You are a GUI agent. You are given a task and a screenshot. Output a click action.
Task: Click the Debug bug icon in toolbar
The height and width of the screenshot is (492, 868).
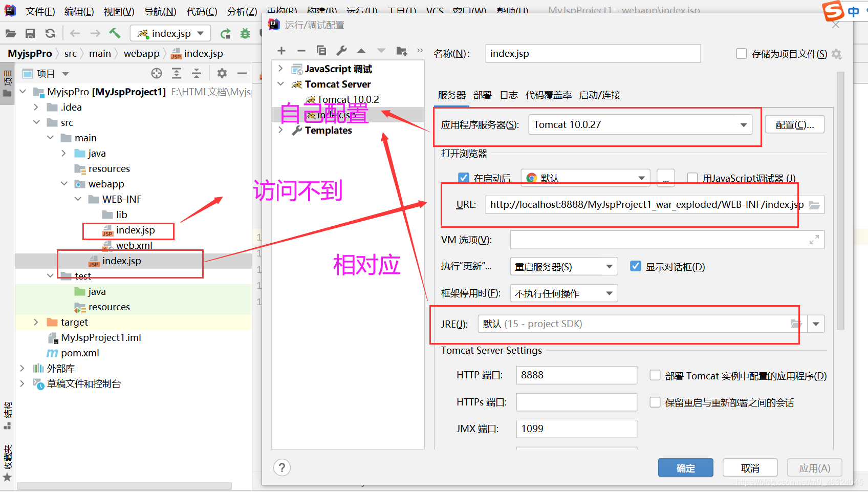coord(245,33)
